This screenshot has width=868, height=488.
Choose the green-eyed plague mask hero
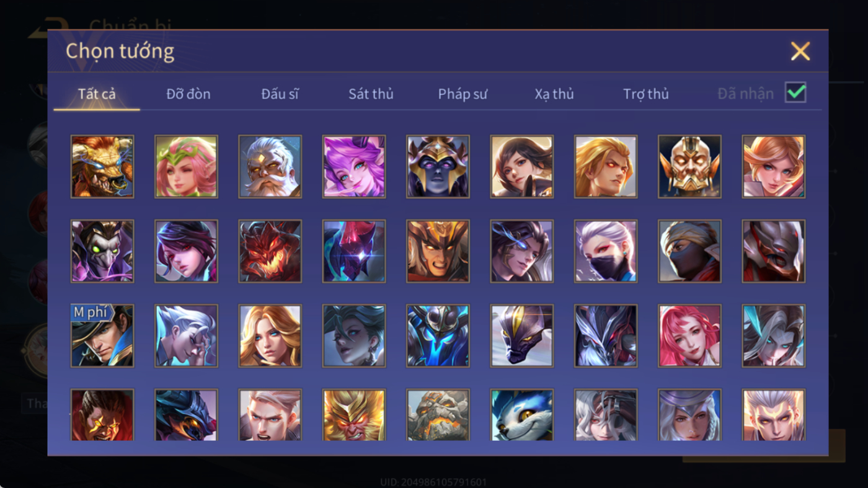click(102, 251)
